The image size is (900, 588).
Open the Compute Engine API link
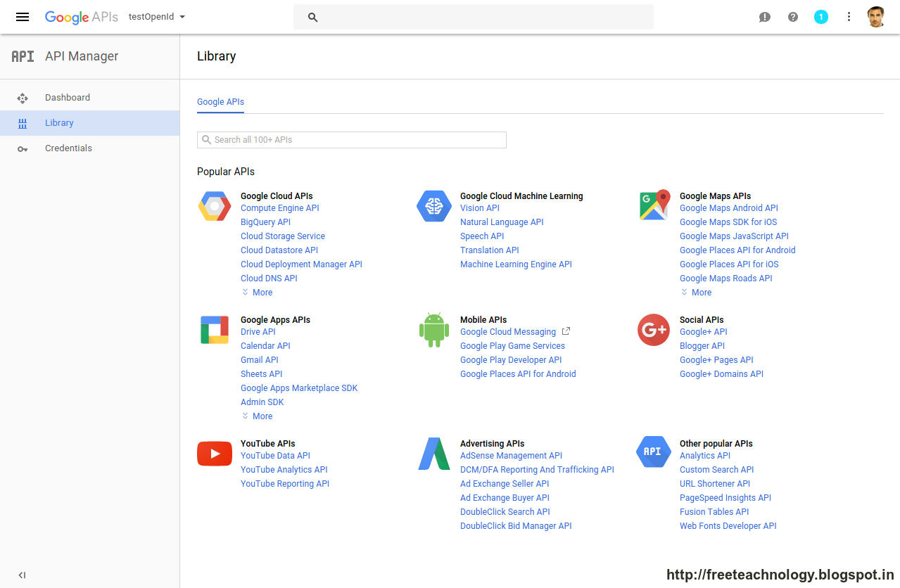(280, 208)
